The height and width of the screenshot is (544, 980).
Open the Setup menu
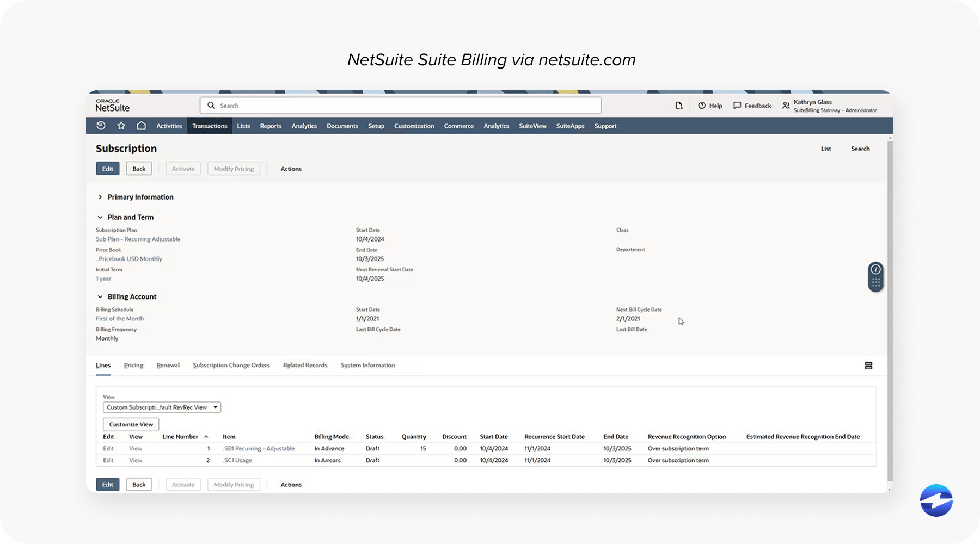coord(376,126)
